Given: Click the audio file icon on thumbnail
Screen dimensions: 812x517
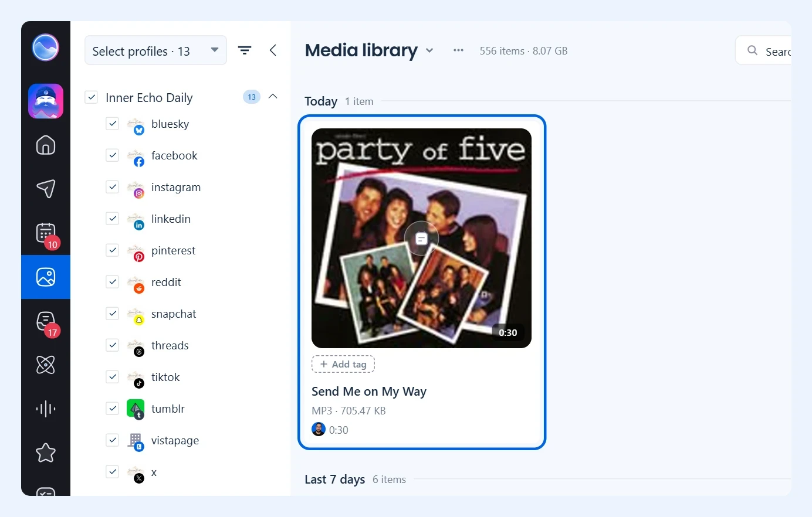Looking at the screenshot, I should click(421, 238).
